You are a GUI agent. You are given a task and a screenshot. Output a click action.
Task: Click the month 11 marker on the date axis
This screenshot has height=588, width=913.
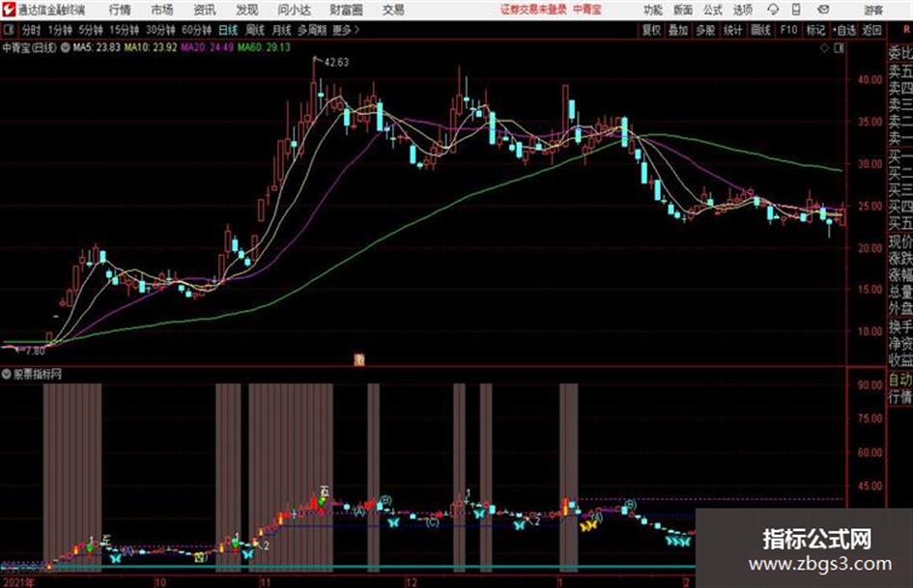265,582
